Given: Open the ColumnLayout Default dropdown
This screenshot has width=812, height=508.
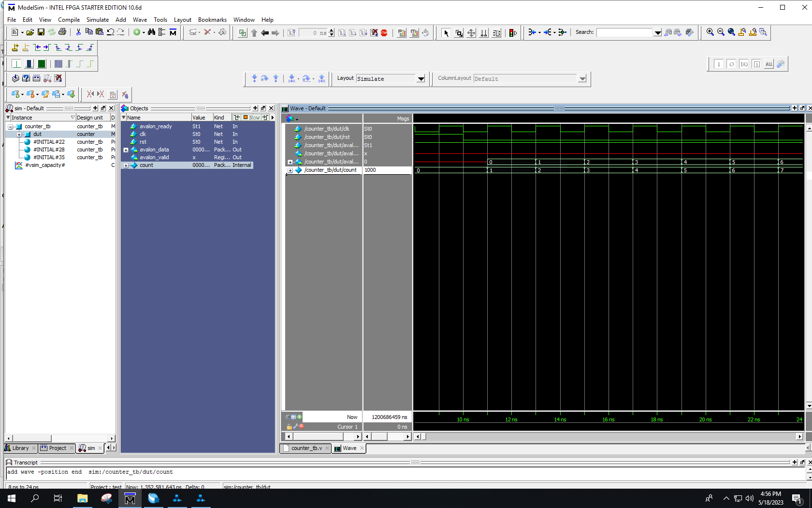Looking at the screenshot, I should pos(582,79).
